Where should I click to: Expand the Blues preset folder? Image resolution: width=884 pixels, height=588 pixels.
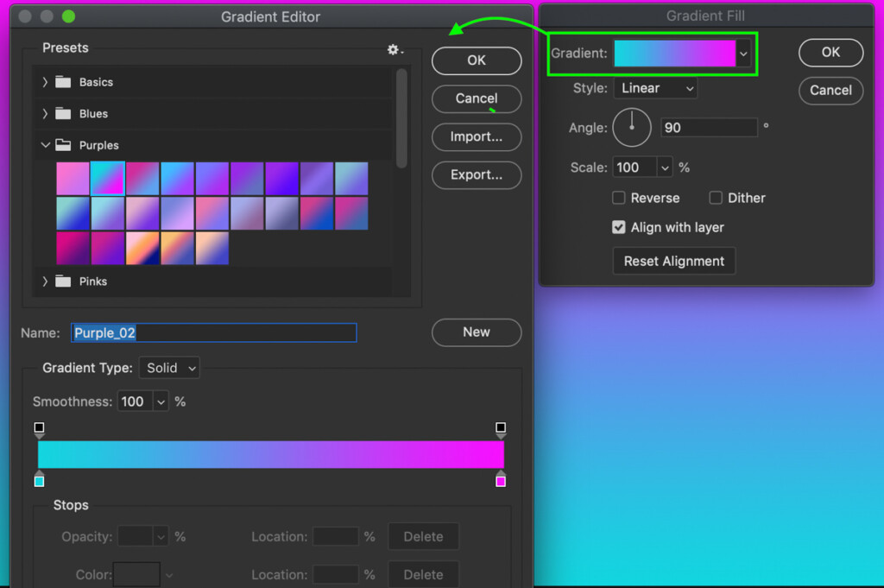tap(45, 113)
